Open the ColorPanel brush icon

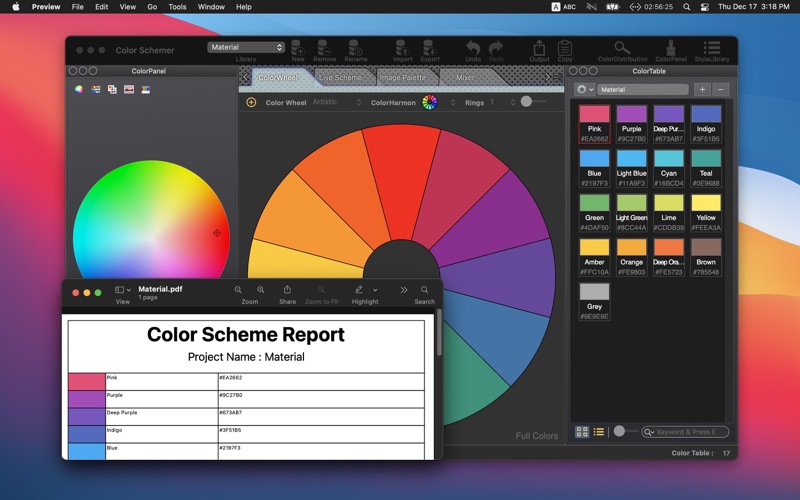point(671,48)
